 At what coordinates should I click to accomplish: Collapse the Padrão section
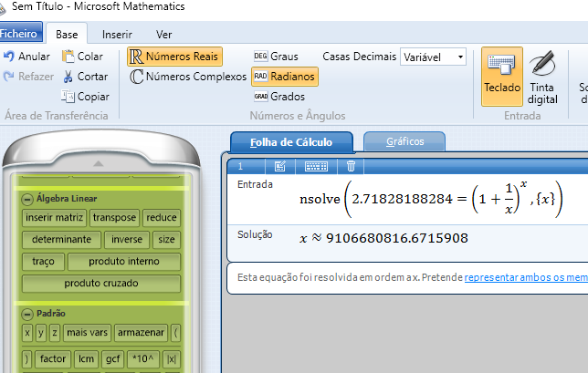[27, 314]
